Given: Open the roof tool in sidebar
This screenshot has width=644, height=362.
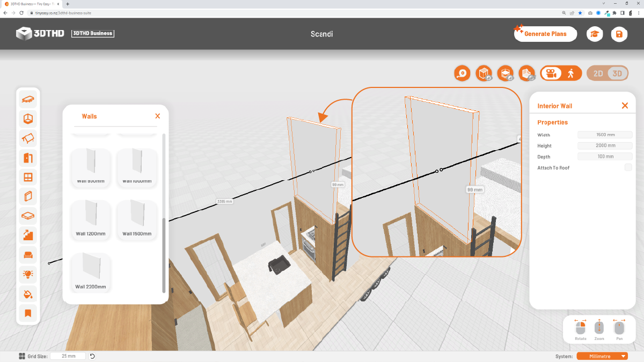Looking at the screenshot, I should (28, 138).
